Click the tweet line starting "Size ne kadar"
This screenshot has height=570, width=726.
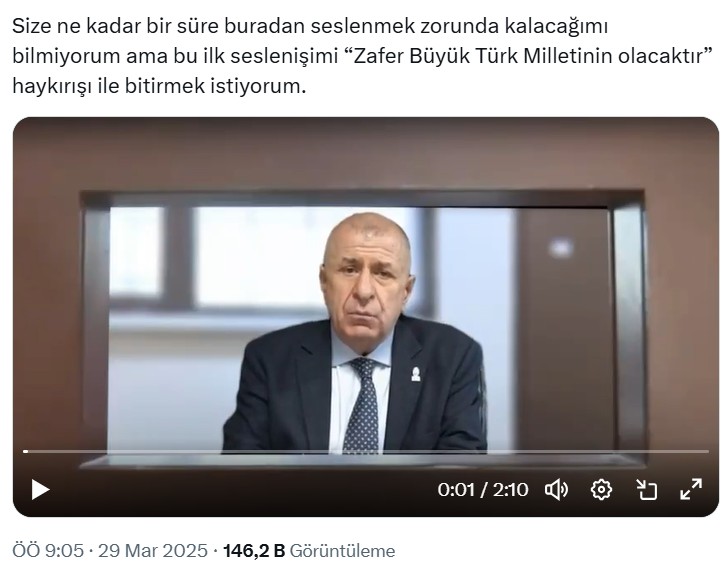click(x=310, y=27)
